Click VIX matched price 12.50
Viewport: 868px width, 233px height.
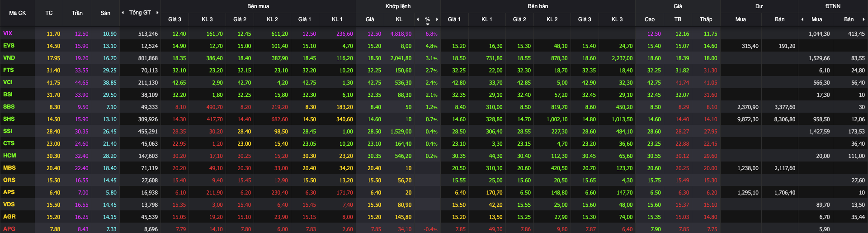coord(374,34)
